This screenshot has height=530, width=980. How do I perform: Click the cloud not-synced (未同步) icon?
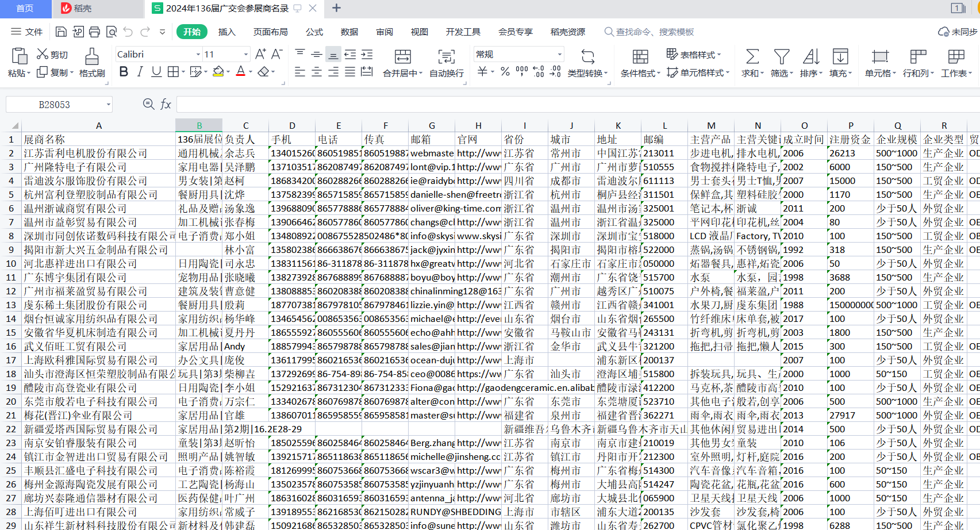tap(957, 32)
